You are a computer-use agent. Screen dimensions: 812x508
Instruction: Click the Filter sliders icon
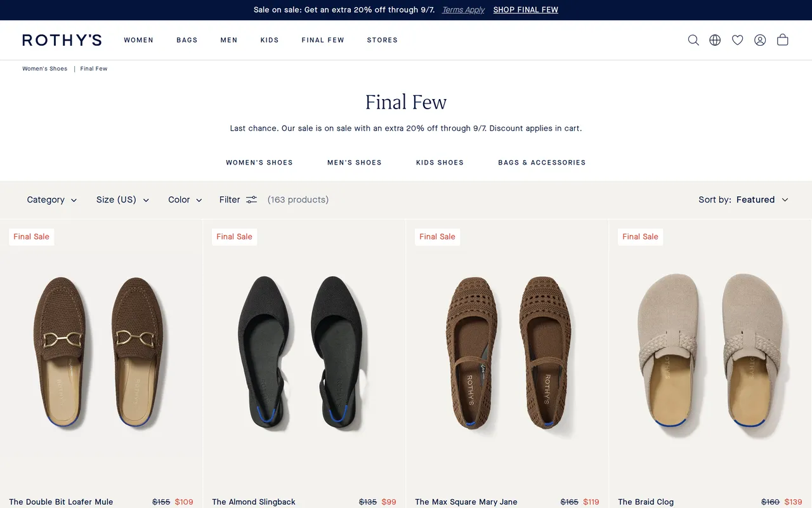click(x=252, y=199)
